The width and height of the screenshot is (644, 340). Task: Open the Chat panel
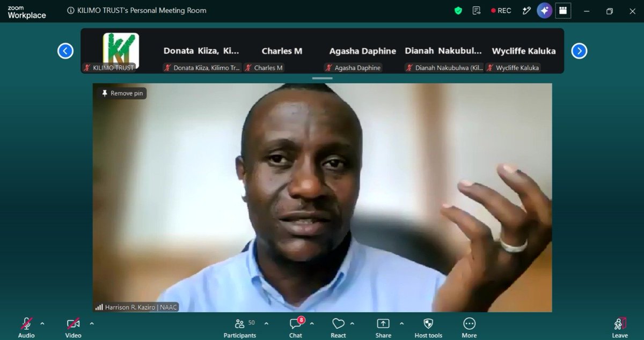tap(296, 327)
